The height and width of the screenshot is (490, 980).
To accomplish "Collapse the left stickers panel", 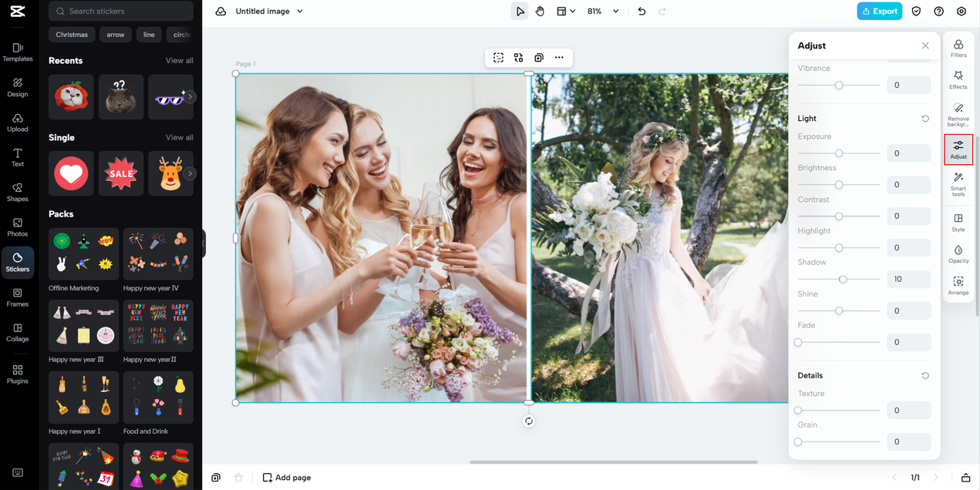I will point(204,243).
